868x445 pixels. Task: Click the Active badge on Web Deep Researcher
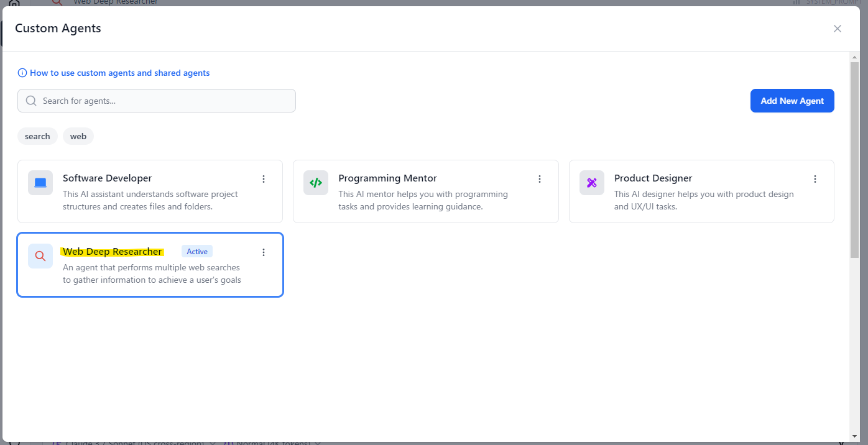pyautogui.click(x=197, y=252)
